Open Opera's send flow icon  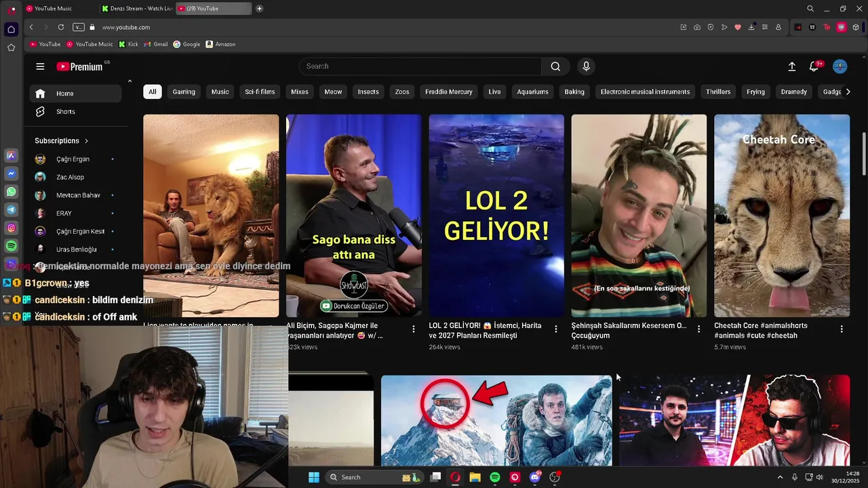(x=724, y=27)
